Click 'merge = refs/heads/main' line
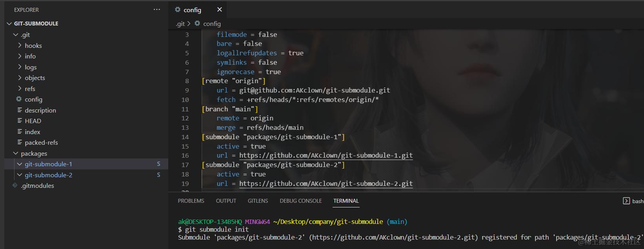 click(260, 127)
